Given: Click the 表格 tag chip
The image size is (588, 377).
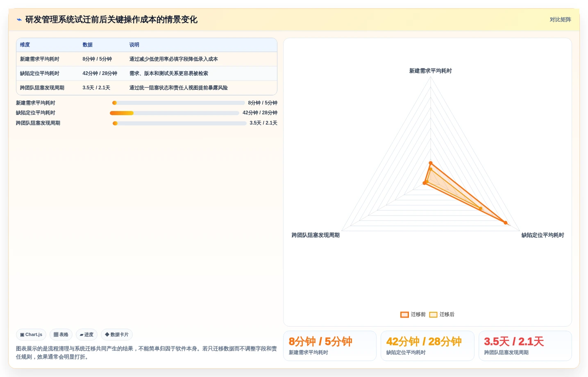Looking at the screenshot, I should 61,335.
